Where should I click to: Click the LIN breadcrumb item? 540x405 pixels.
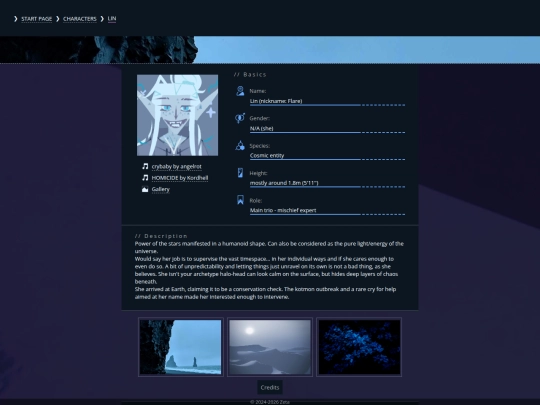(112, 19)
